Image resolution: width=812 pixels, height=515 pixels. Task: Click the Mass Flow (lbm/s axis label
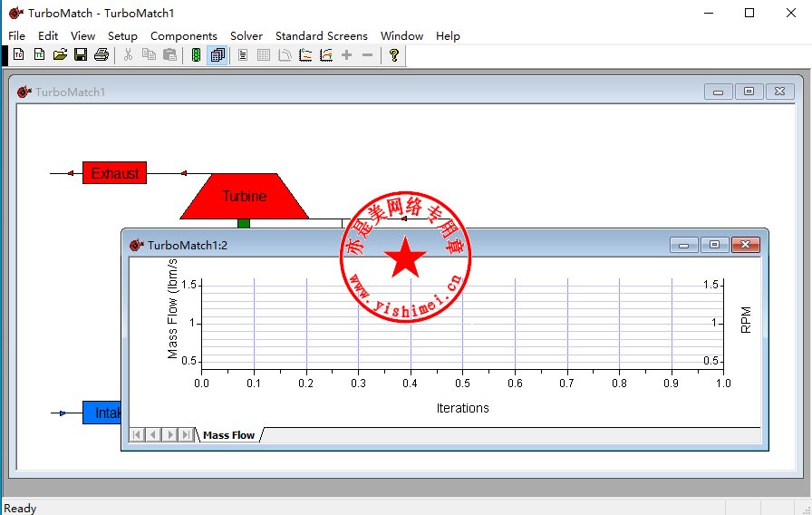172,309
